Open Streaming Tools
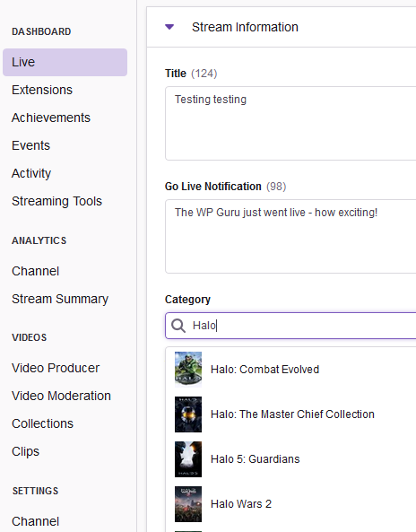The image size is (416, 532). [56, 201]
